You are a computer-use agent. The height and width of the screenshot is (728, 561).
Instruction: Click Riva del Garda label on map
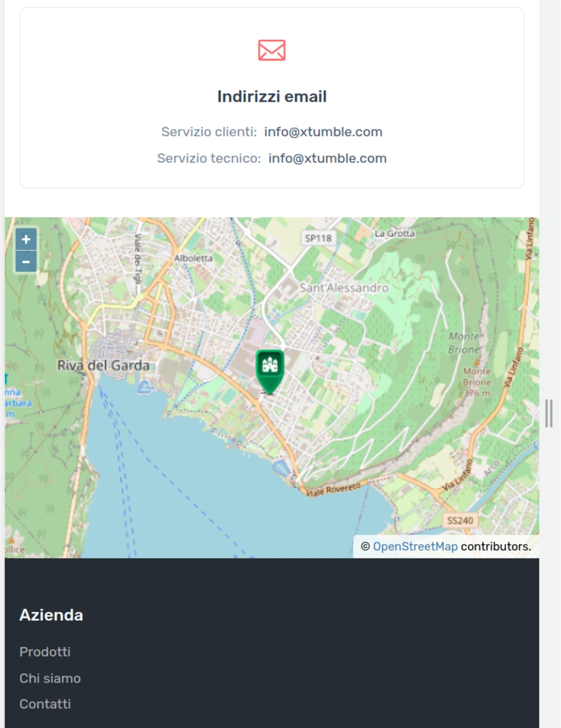[104, 365]
